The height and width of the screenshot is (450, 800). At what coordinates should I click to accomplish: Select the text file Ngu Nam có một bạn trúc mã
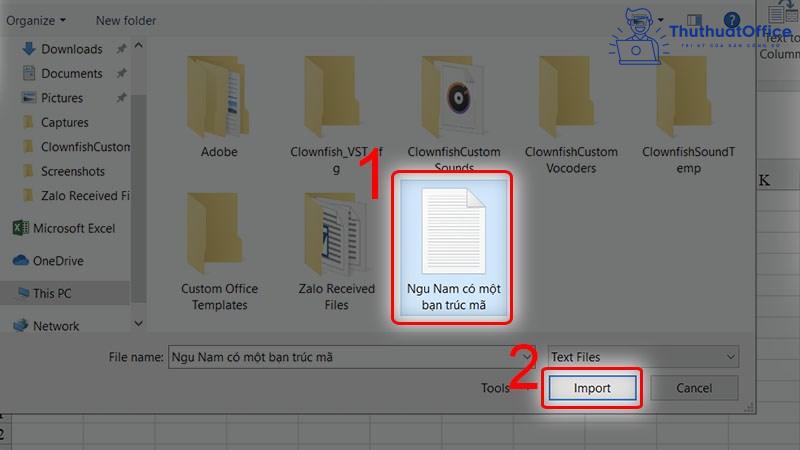[454, 248]
